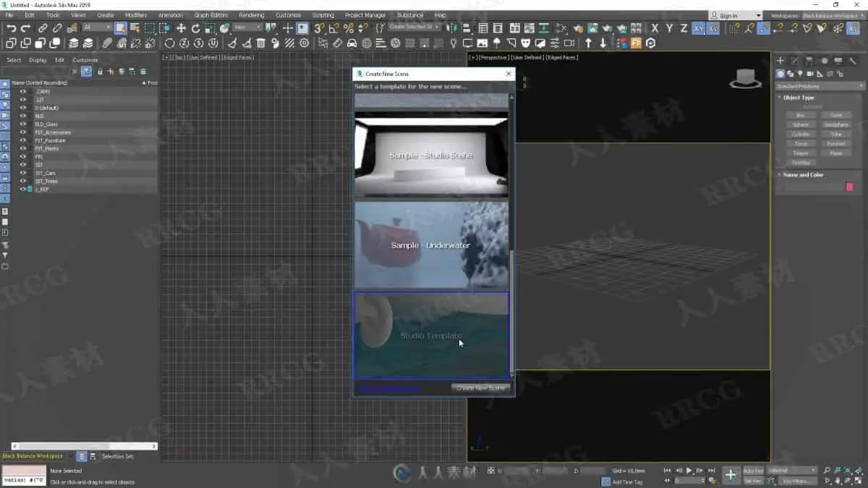
Task: Click the Undo arrow in main toolbar
Action: coord(11,28)
